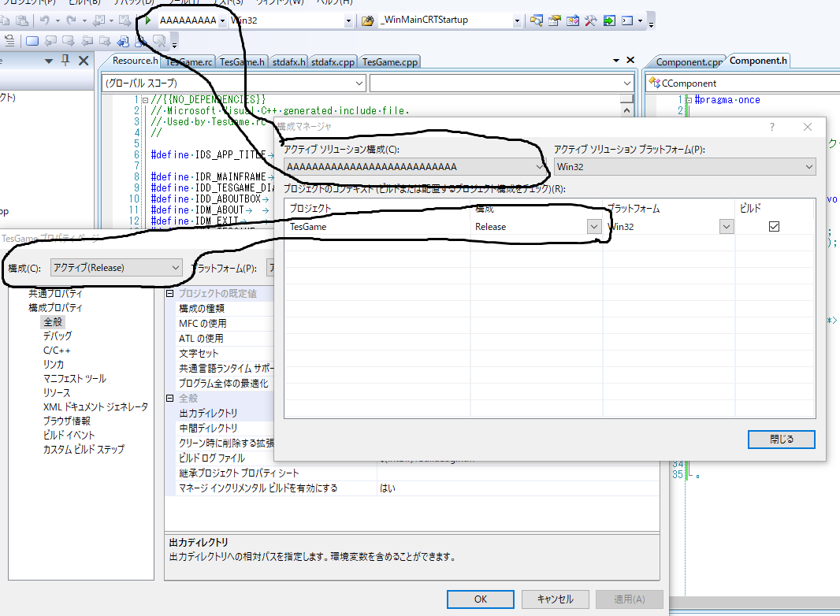Click the TesGame project cell in table
This screenshot has height=616, width=840.
tap(377, 227)
